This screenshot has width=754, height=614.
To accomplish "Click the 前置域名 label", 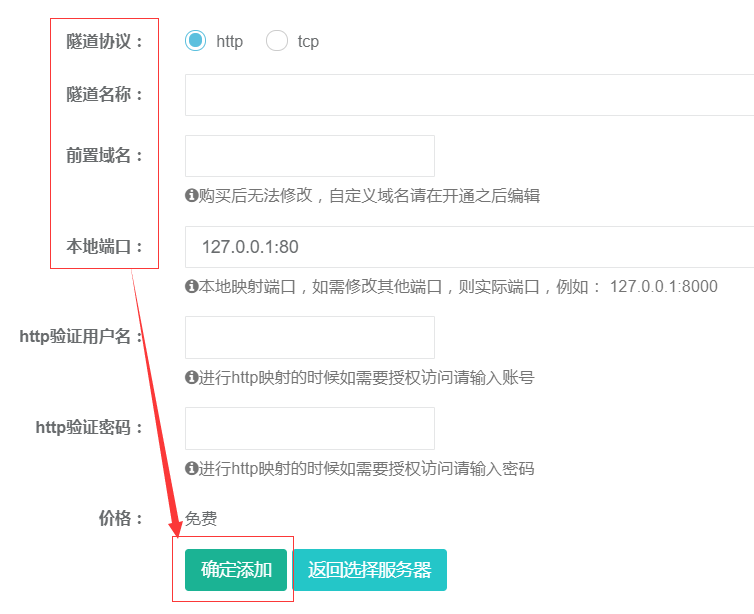I will pos(104,156).
